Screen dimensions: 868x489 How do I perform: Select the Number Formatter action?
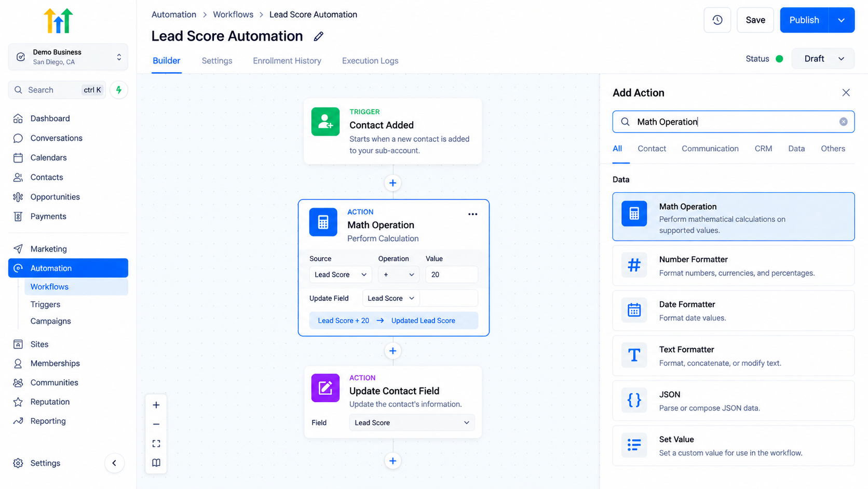(x=733, y=266)
